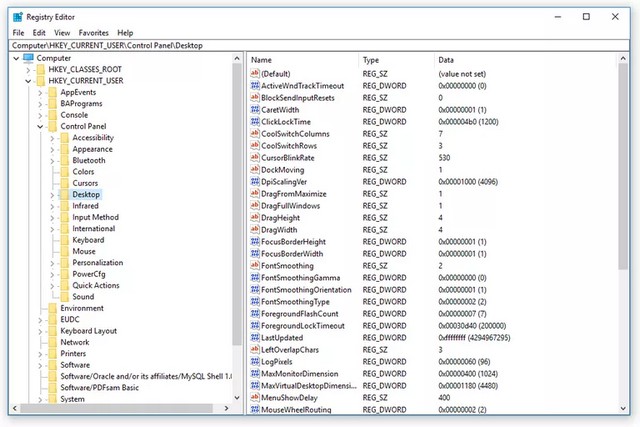Click the ClickLockTime DWORD icon

tap(255, 122)
